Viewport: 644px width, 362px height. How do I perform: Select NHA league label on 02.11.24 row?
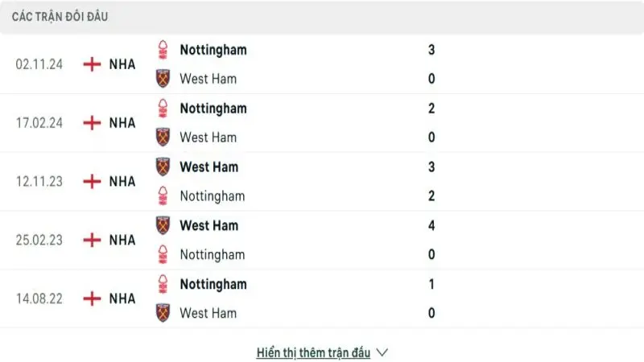pyautogui.click(x=122, y=64)
